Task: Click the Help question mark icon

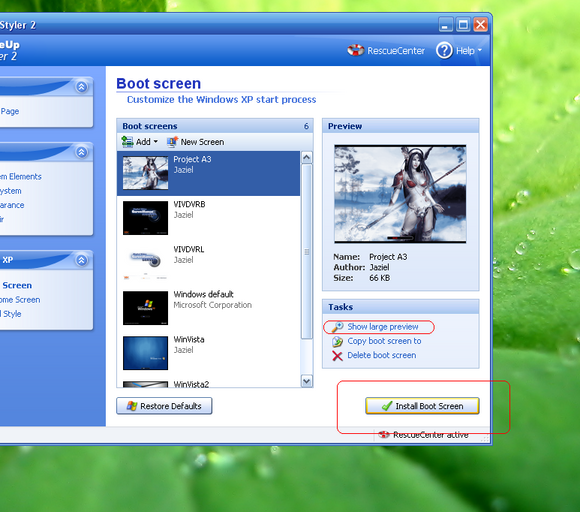Action: 444,50
